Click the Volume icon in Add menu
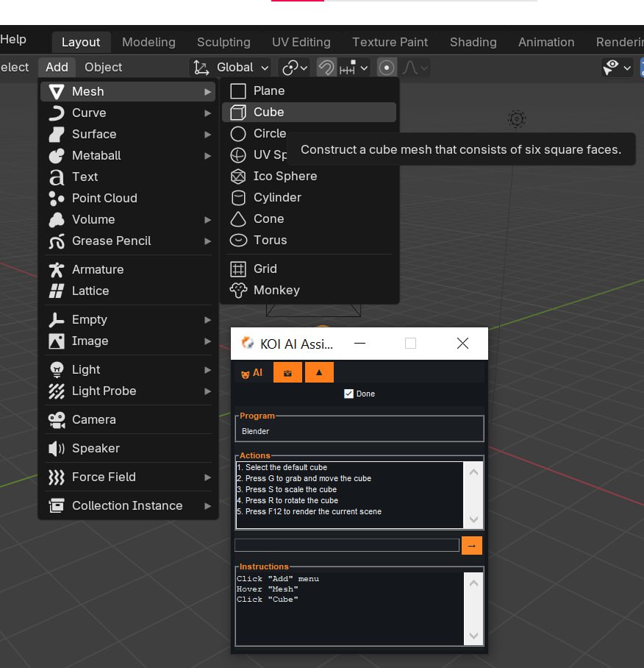 (x=56, y=220)
